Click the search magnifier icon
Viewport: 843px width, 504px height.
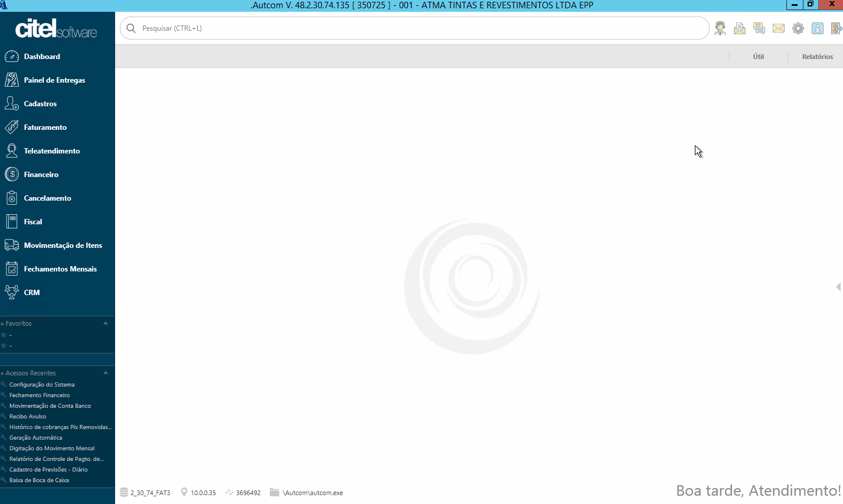(x=131, y=28)
